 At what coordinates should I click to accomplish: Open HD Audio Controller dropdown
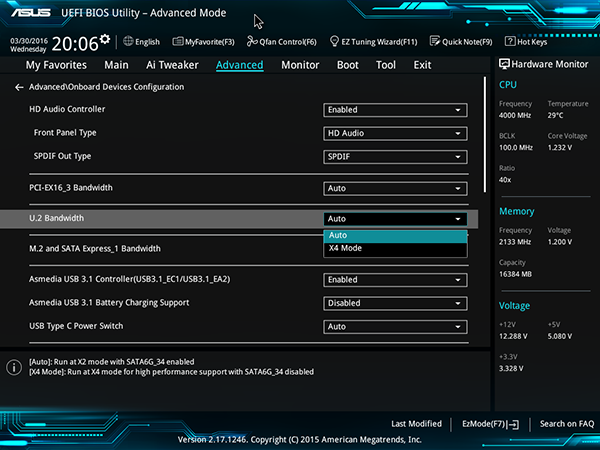[395, 110]
